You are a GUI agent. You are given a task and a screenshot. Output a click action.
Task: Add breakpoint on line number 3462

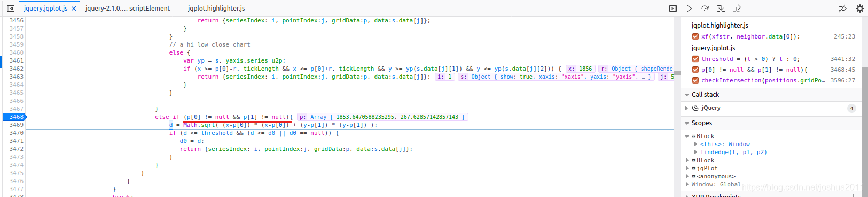16,69
